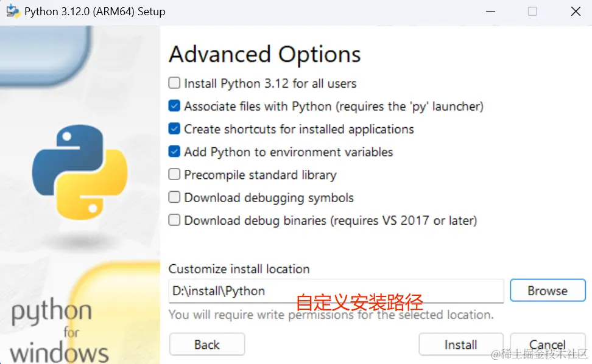Screen dimensions: 592x364
Task: Click the Python logo in the sidebar
Action: (79, 172)
